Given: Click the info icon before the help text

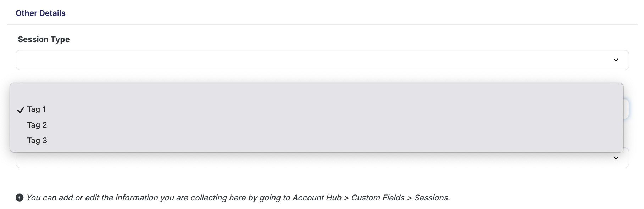Looking at the screenshot, I should pyautogui.click(x=20, y=198).
